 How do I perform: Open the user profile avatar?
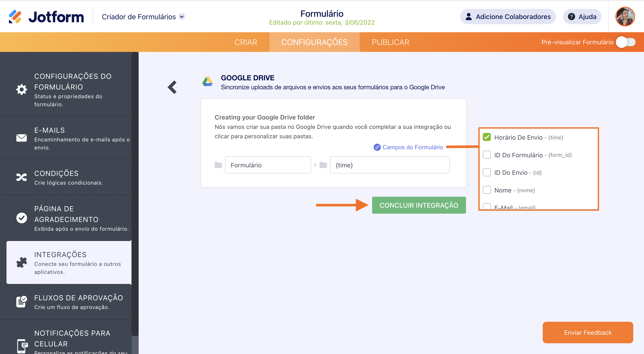tap(625, 17)
